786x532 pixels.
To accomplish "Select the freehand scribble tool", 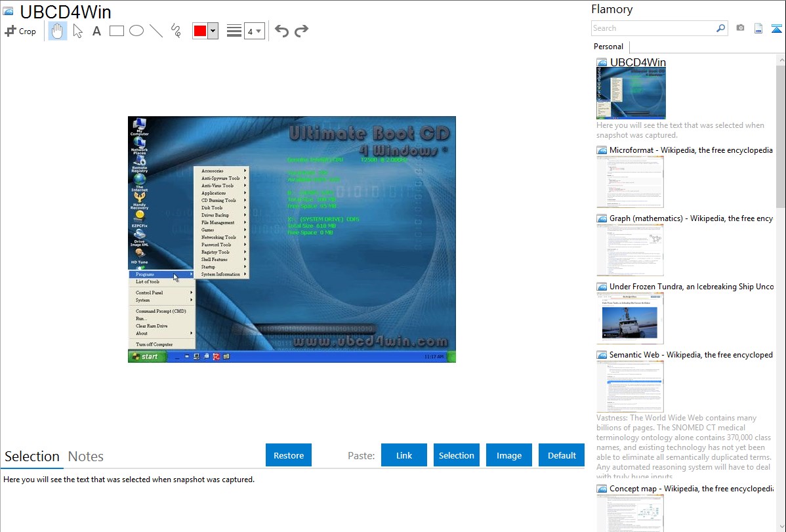I will click(x=176, y=31).
